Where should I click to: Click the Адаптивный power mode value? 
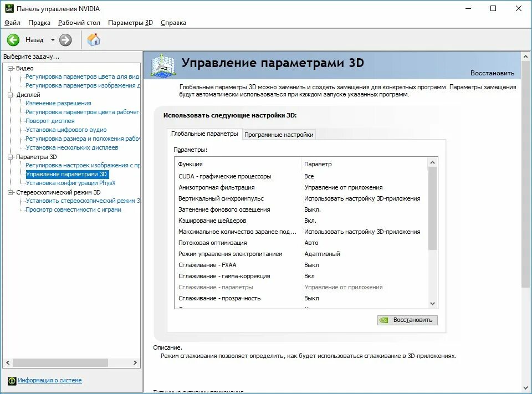(x=322, y=254)
